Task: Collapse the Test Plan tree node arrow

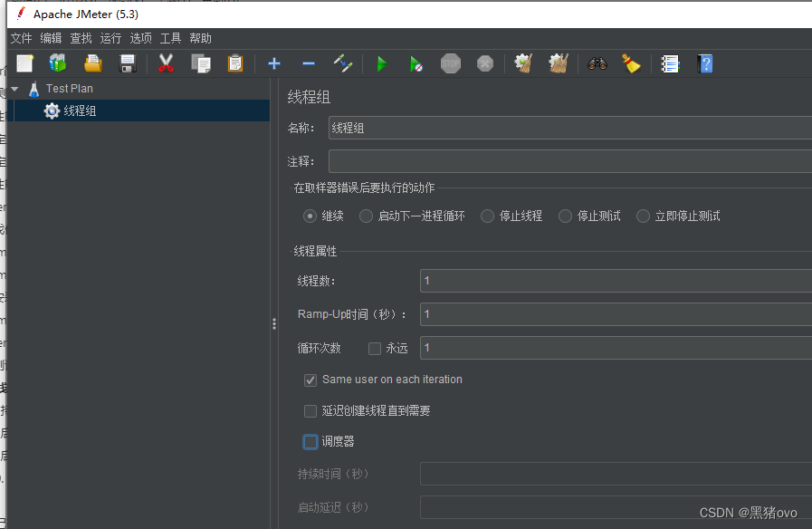Action: 15,89
